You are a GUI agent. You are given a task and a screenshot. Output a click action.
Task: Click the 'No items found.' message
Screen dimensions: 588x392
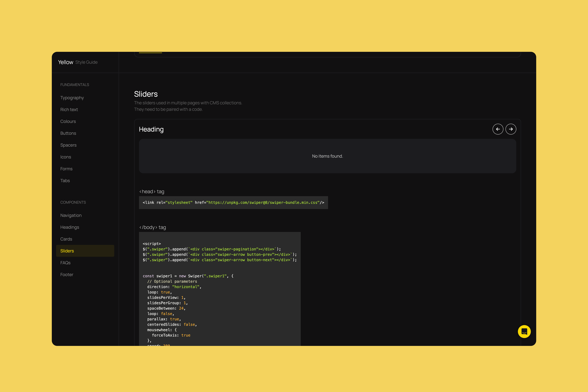pyautogui.click(x=327, y=156)
